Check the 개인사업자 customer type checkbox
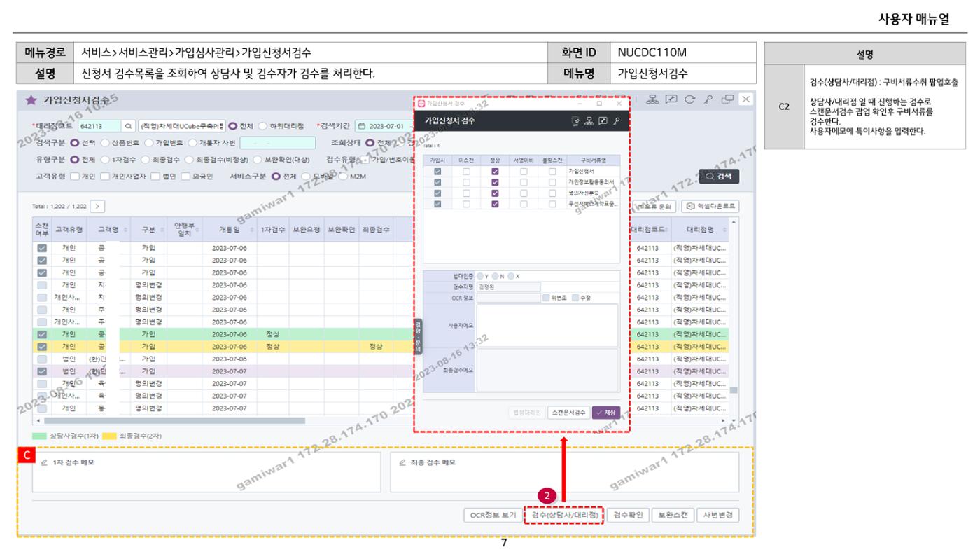This screenshot has height=552, width=980. pos(105,176)
